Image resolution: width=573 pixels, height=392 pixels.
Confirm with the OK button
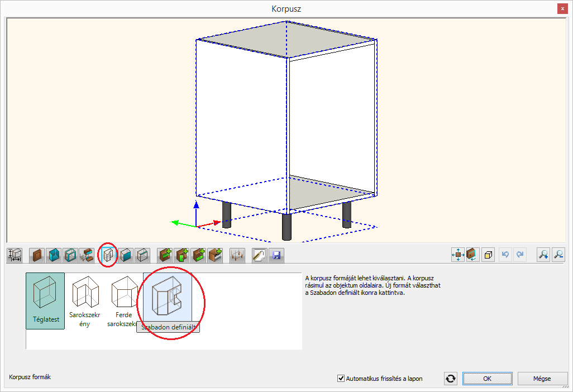[x=488, y=379]
